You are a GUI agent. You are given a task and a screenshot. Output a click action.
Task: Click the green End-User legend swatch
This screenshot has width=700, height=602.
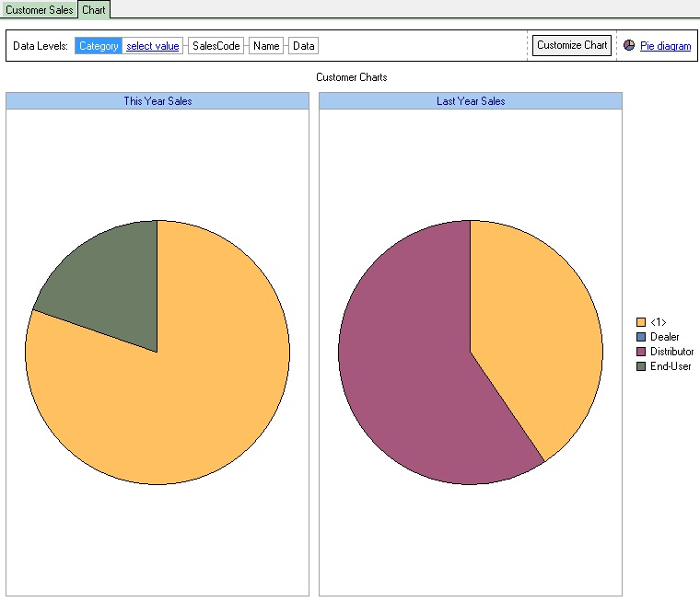(x=641, y=366)
